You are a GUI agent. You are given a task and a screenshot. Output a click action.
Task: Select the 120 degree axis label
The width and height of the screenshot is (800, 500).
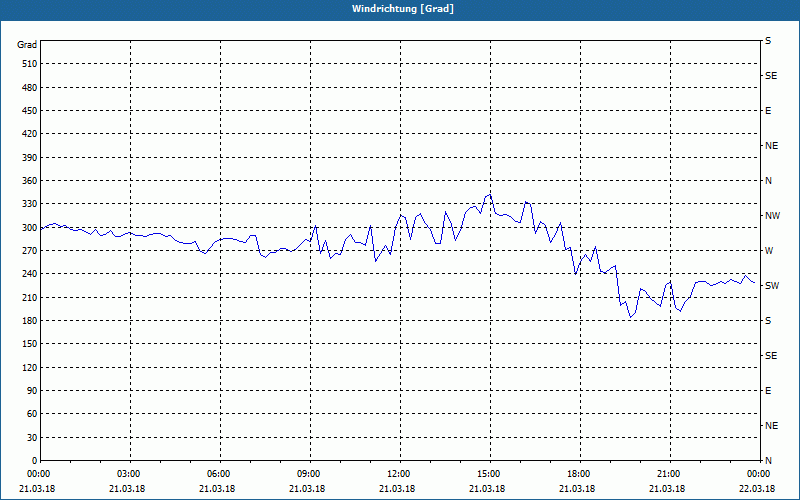[x=30, y=367]
